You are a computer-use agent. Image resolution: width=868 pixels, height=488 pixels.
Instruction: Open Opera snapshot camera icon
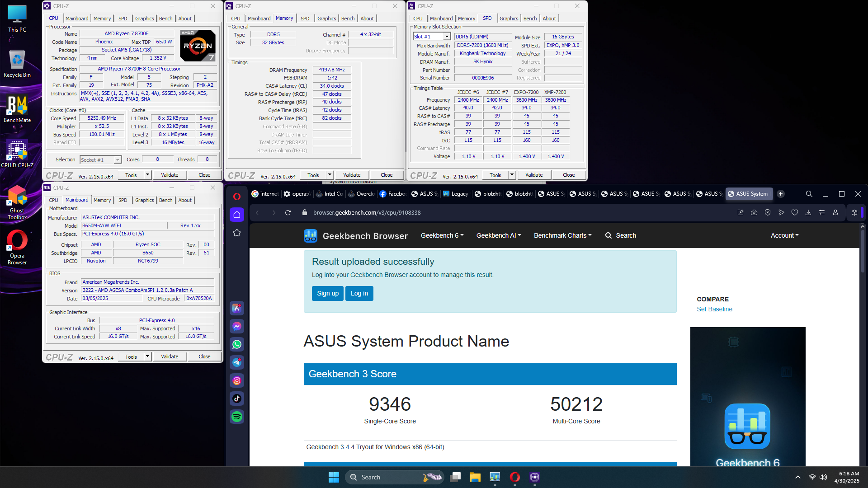click(x=754, y=212)
